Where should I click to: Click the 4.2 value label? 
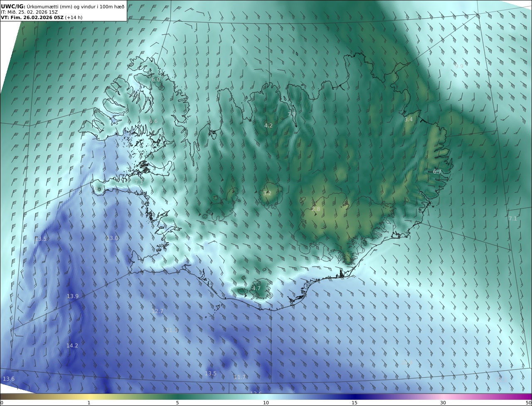point(268,125)
